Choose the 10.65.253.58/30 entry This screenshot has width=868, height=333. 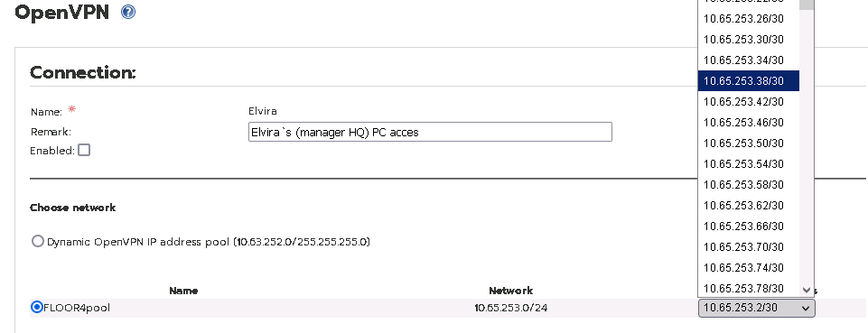[749, 185]
